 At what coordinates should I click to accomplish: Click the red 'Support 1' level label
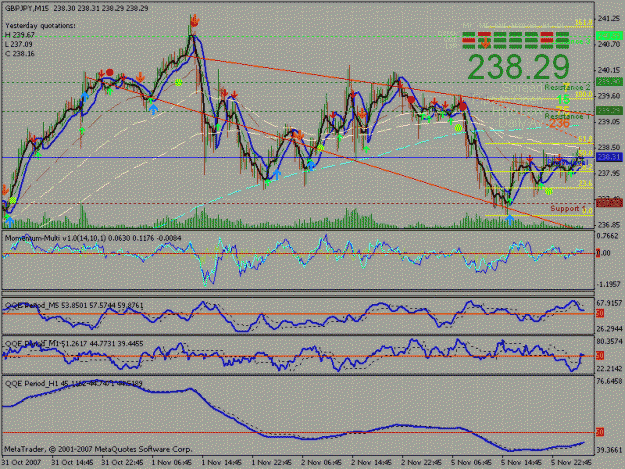(x=568, y=208)
